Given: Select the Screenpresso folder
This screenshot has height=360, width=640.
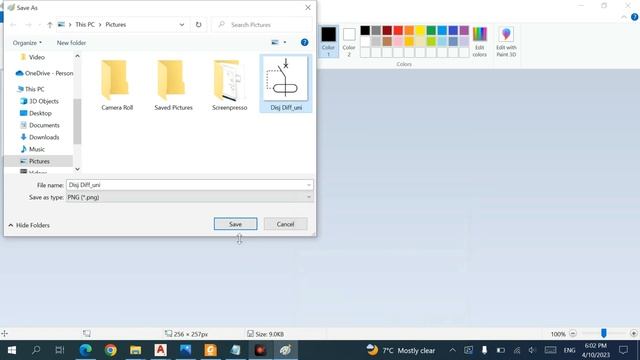Looking at the screenshot, I should pos(229,85).
